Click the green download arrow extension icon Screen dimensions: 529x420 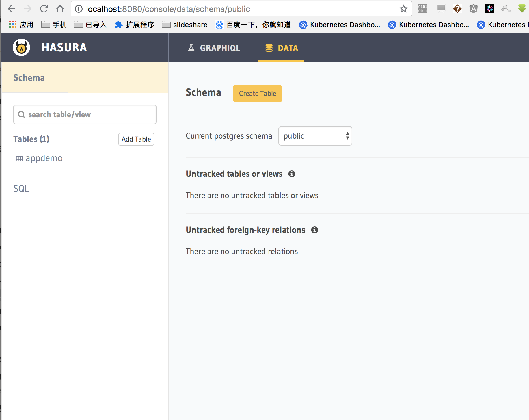pyautogui.click(x=522, y=9)
